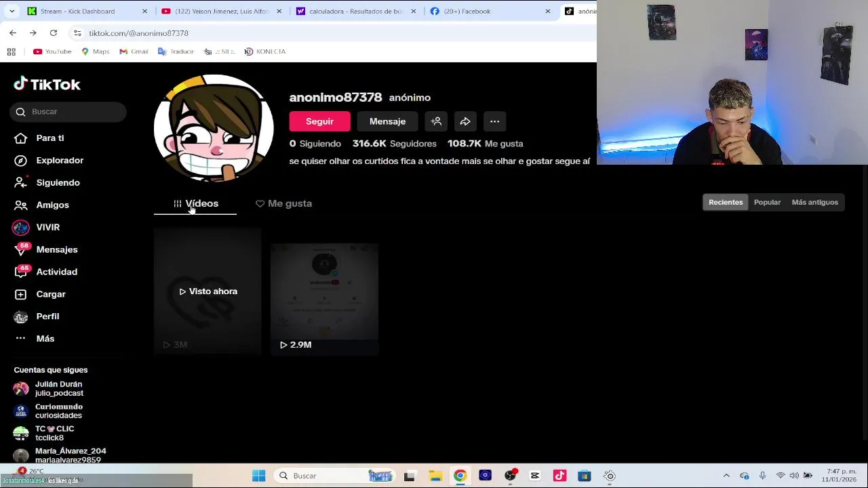Open volume control in system tray
The image size is (868, 488).
(x=794, y=476)
